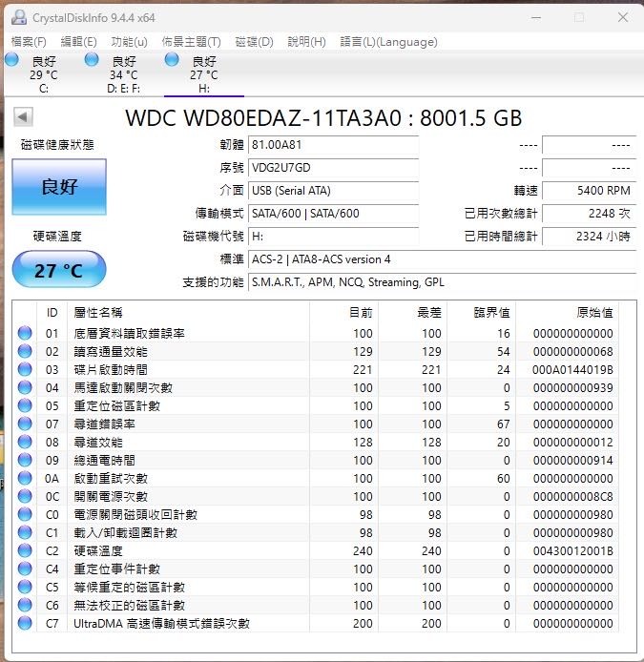
Task: Click status orb for attribute 01
Action: 25,333
